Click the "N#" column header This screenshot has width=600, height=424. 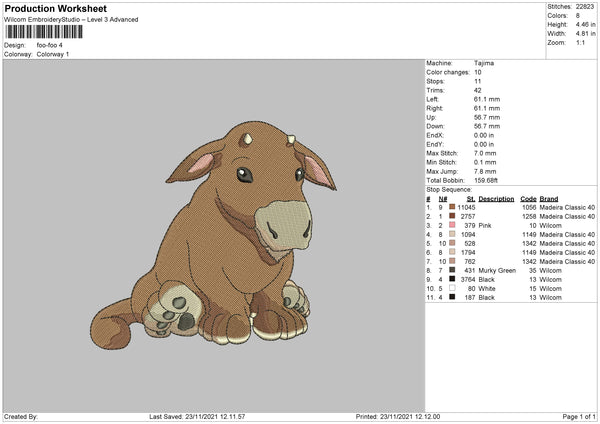click(x=443, y=199)
